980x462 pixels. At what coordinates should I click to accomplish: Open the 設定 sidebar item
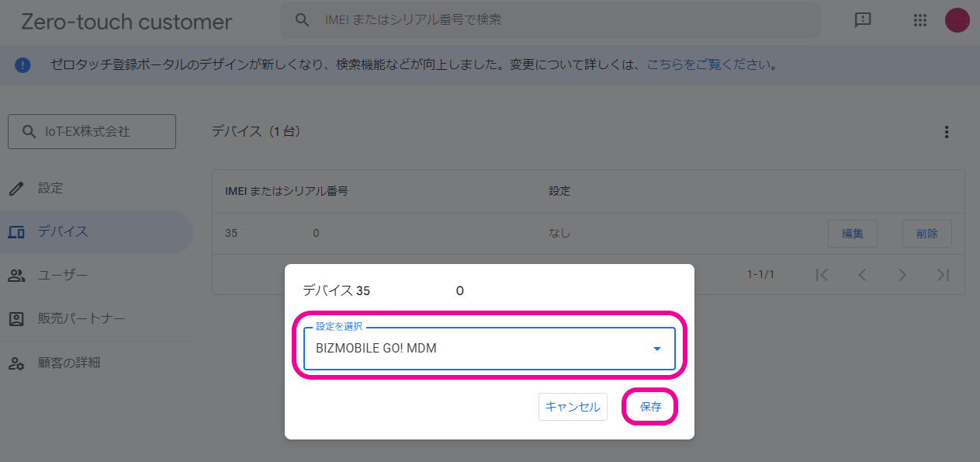coord(50,188)
